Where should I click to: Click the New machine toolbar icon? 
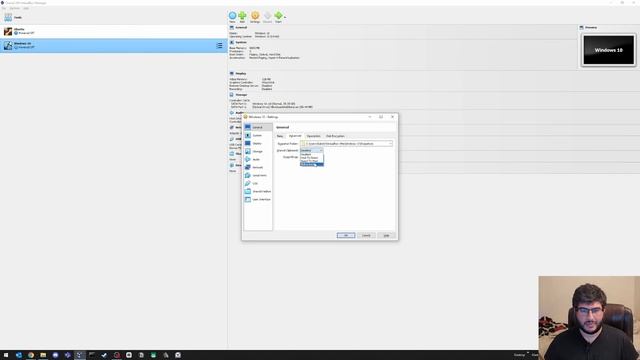click(232, 16)
